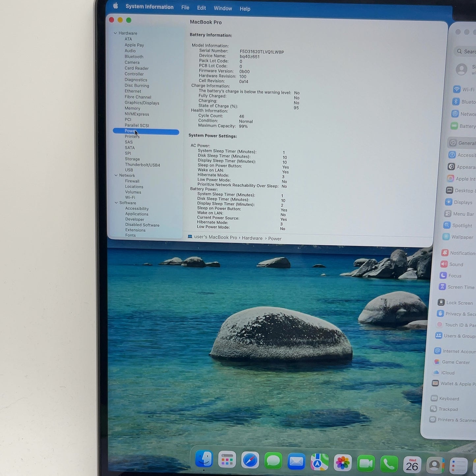Open Keyboard settings
This screenshot has height=476, width=476.
(445, 399)
